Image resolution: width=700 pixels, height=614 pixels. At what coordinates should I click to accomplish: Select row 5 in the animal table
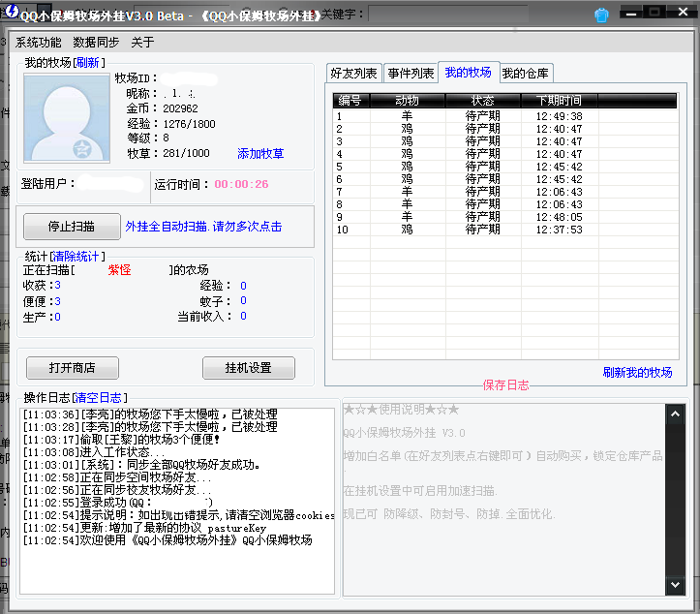coord(505,167)
